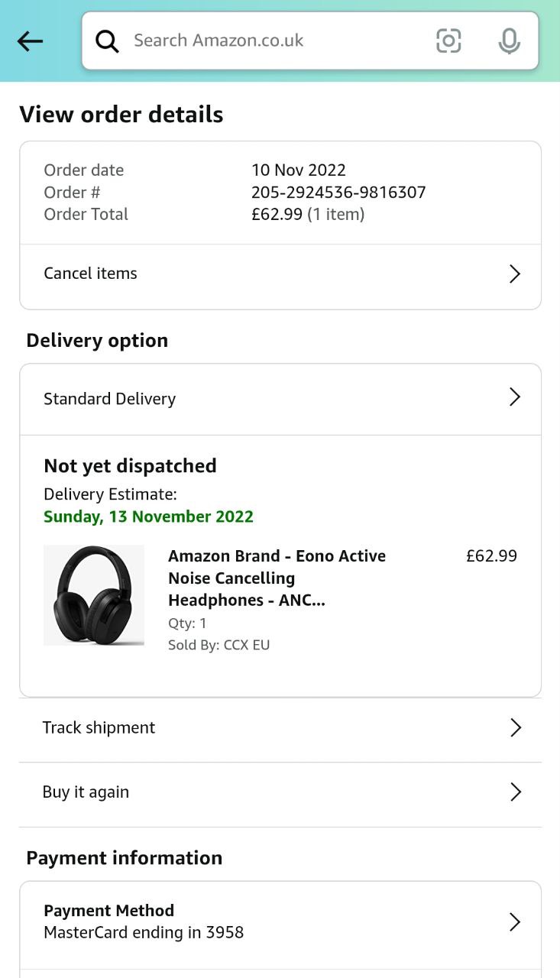Screen dimensions: 560x978
Task: Expand Track shipment chevron arrow
Action: click(516, 728)
